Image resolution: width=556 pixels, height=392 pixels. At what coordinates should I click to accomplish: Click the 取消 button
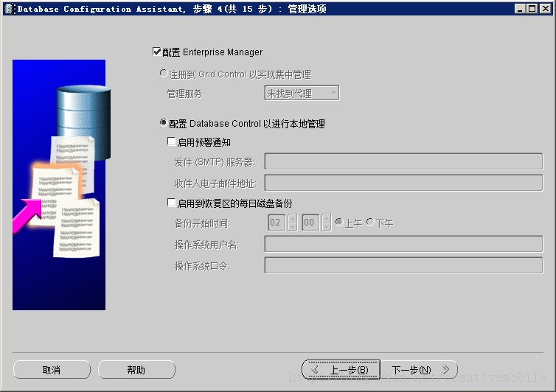click(52, 370)
